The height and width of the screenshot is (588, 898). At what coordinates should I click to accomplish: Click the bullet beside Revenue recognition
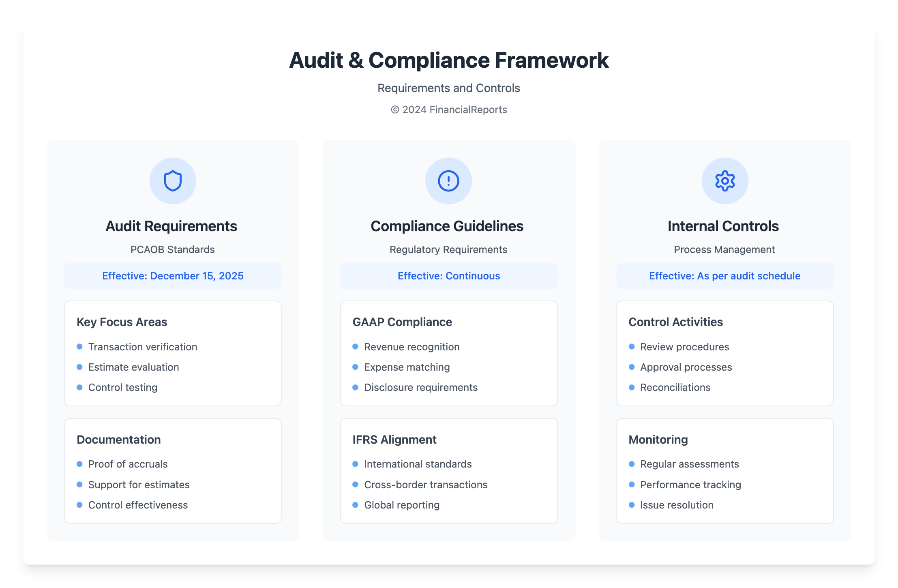(x=355, y=347)
